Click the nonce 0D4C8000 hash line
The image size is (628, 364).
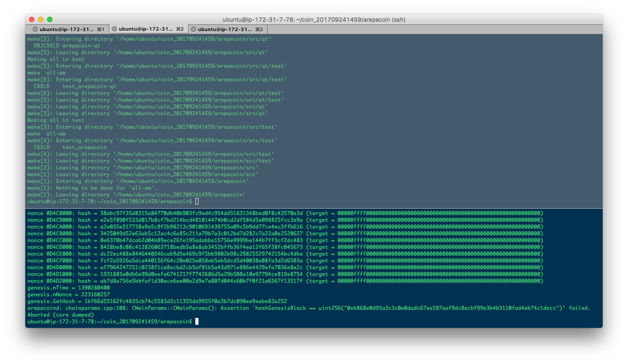[x=181, y=213]
